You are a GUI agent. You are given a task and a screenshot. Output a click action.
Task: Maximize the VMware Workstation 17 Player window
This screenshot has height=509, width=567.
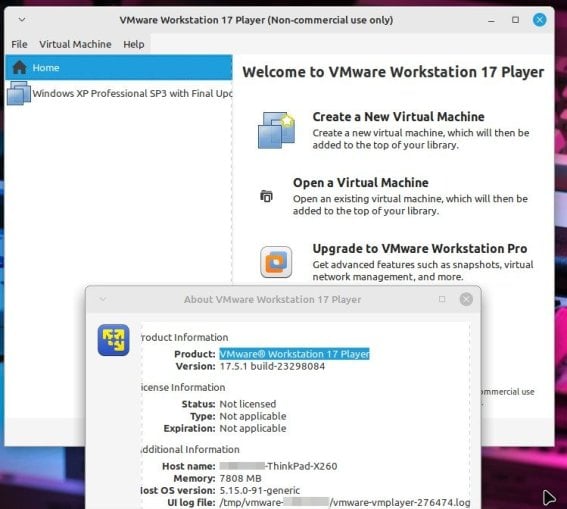pos(515,20)
